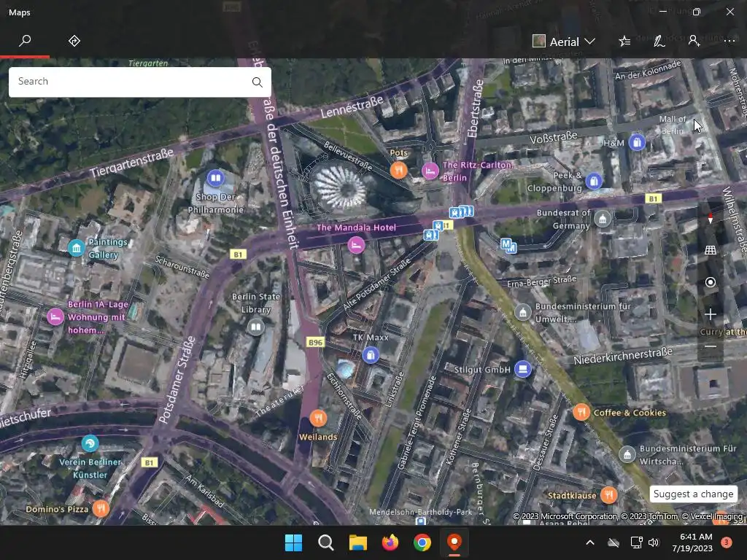Select the Domino's Pizza restaurant pin

pos(101,508)
